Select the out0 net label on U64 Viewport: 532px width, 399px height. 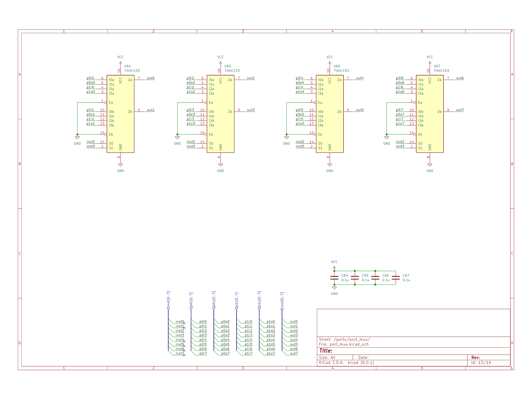tap(150, 78)
